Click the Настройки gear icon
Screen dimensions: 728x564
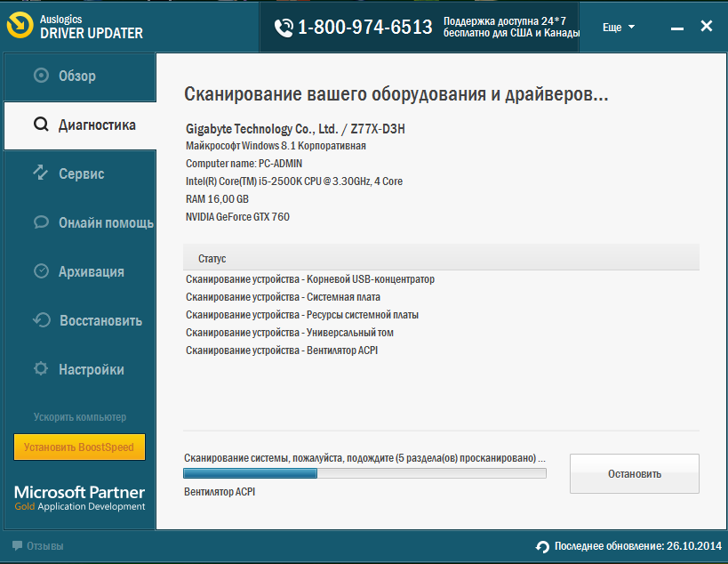click(41, 369)
